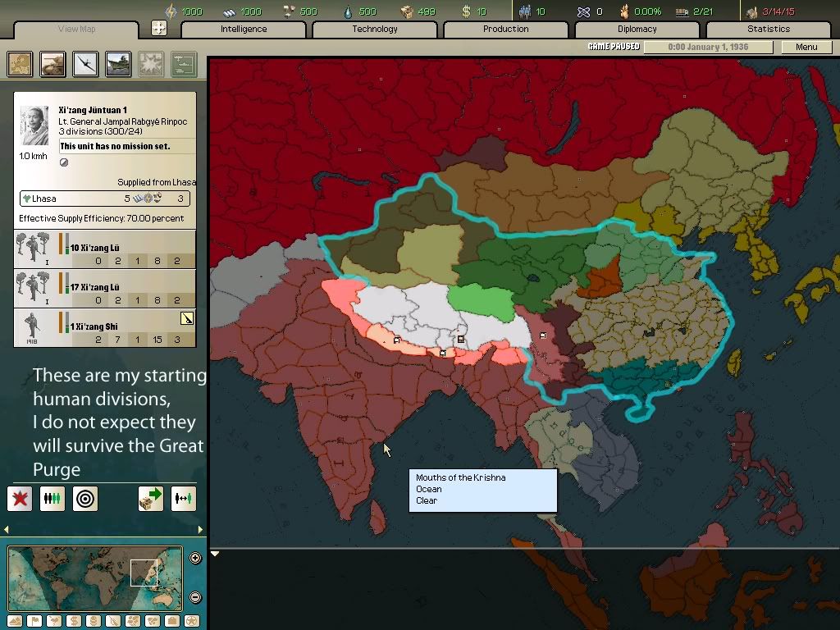Collapse the message log triangle below map

click(215, 554)
